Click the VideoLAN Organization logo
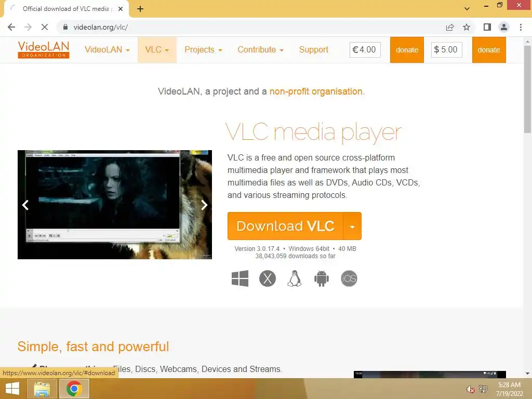The image size is (532, 399). coord(44,50)
